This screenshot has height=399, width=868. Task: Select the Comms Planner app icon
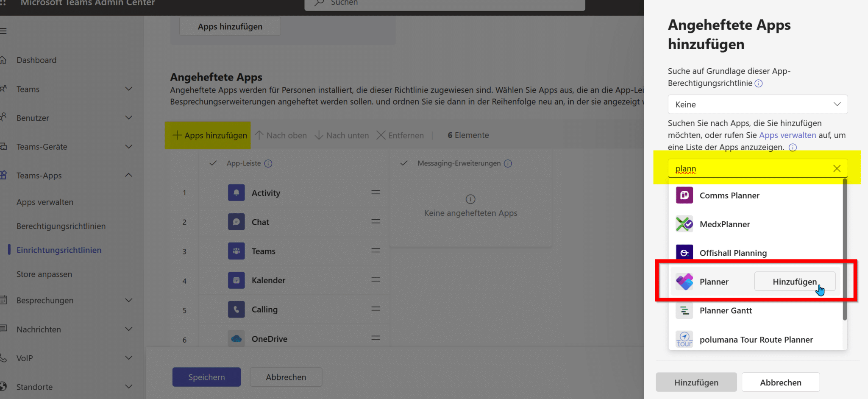tap(684, 195)
